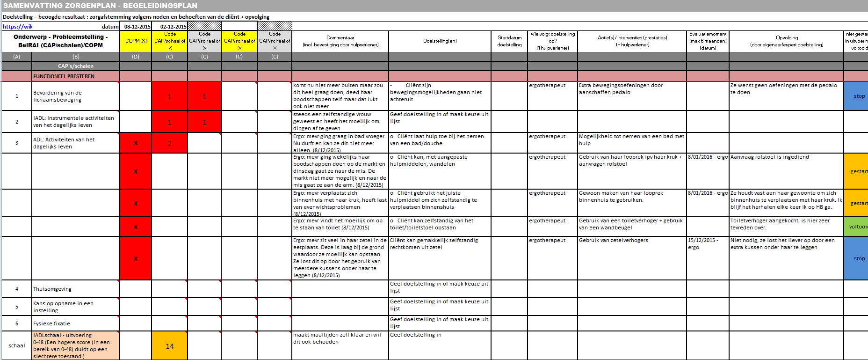Screen dimensions: 868x360
Task: Click the 'datum' label cell
Action: [110, 27]
